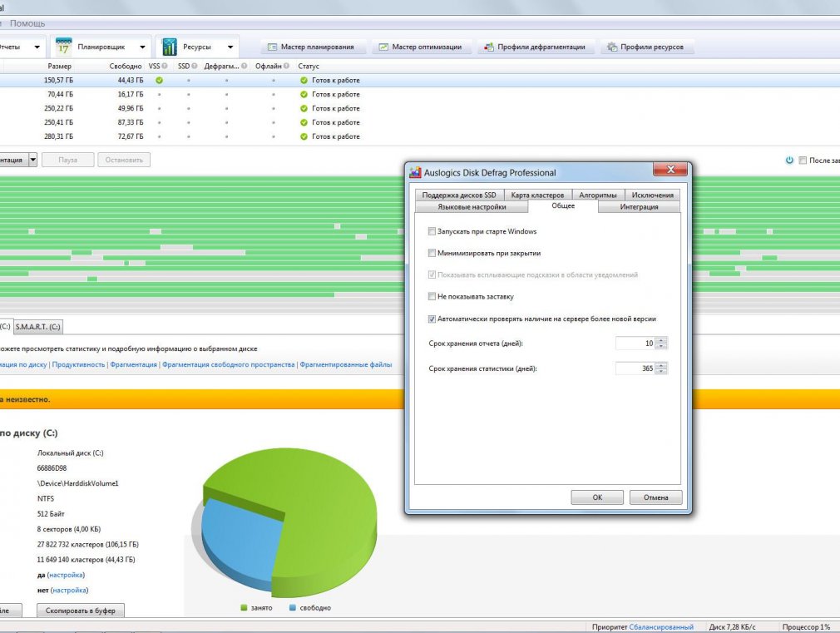Screen dimensions: 840x633
Task: Click the blue свободно legend swatch
Action: [293, 608]
